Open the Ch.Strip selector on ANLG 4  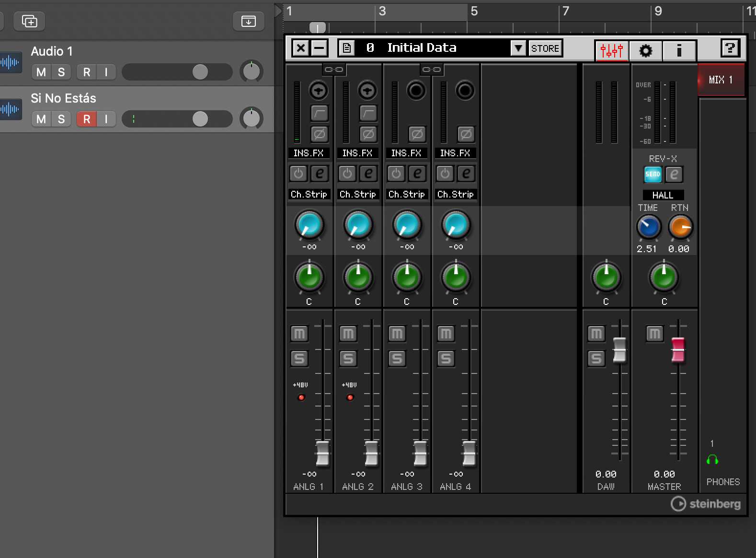[x=456, y=194]
